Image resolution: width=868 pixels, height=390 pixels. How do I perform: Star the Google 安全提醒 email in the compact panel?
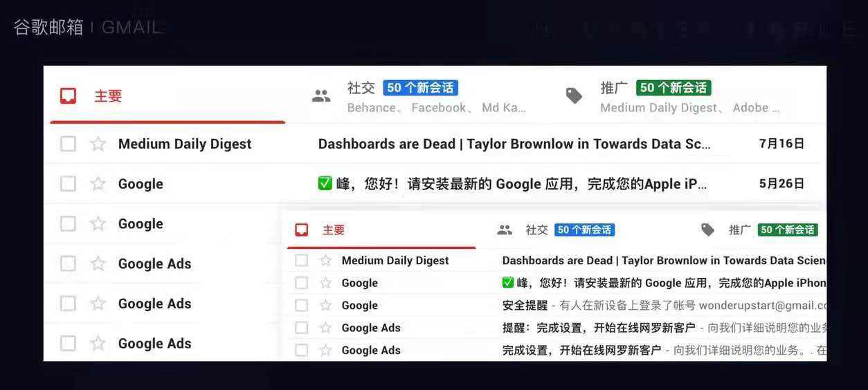pyautogui.click(x=325, y=306)
